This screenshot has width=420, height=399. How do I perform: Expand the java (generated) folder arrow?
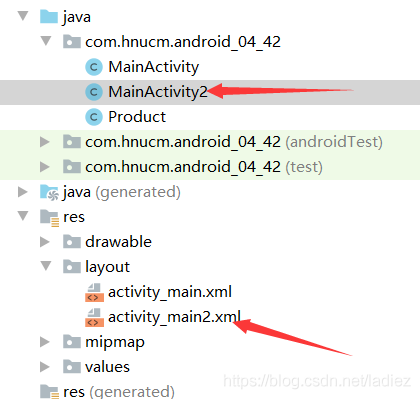[x=22, y=192]
